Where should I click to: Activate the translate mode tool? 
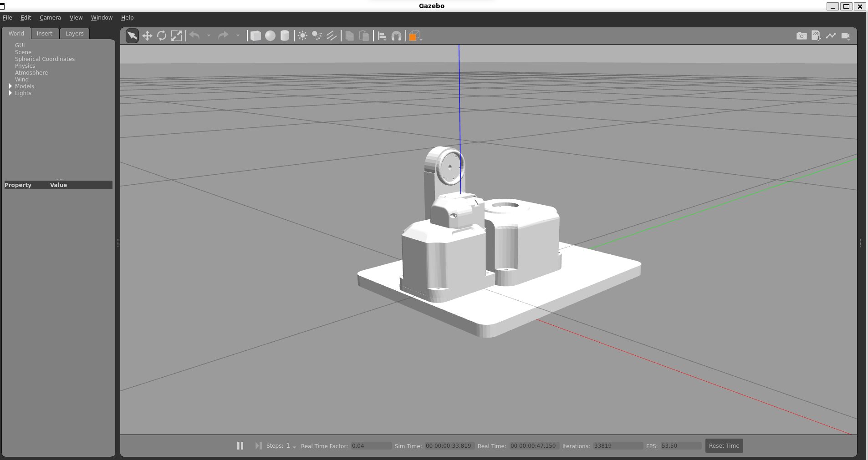coord(147,36)
